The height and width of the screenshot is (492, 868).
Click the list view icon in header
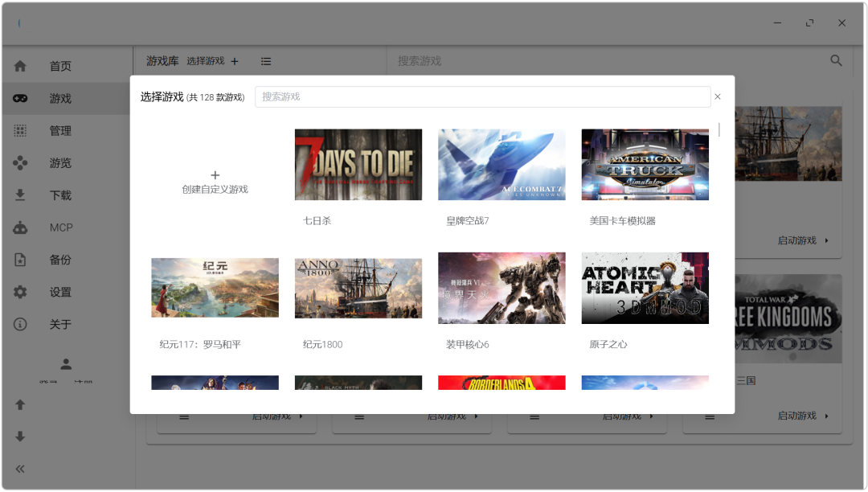[x=266, y=61]
